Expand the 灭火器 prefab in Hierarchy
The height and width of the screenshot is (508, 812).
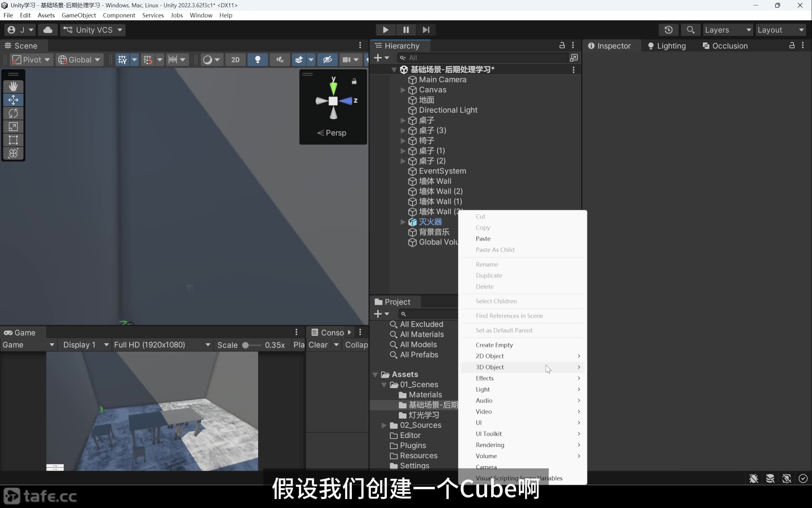pos(403,222)
